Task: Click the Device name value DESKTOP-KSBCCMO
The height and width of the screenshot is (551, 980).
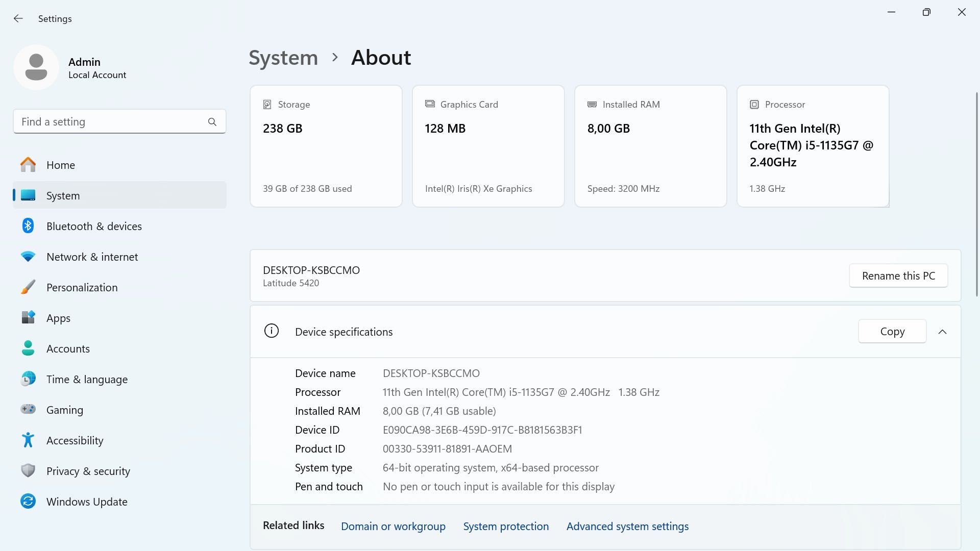Action: pyautogui.click(x=431, y=373)
